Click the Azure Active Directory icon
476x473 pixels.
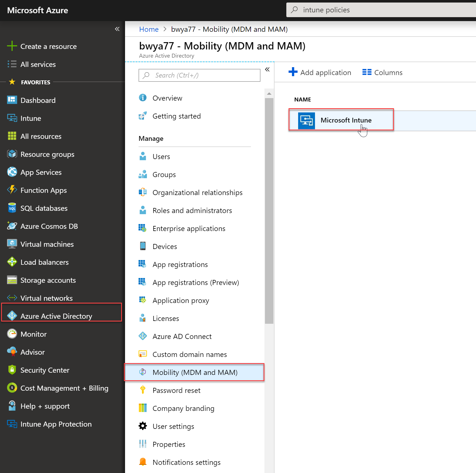(x=12, y=316)
